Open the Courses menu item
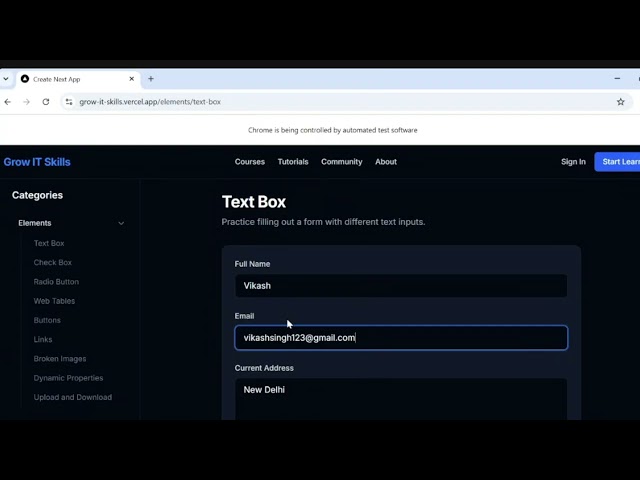 (249, 162)
